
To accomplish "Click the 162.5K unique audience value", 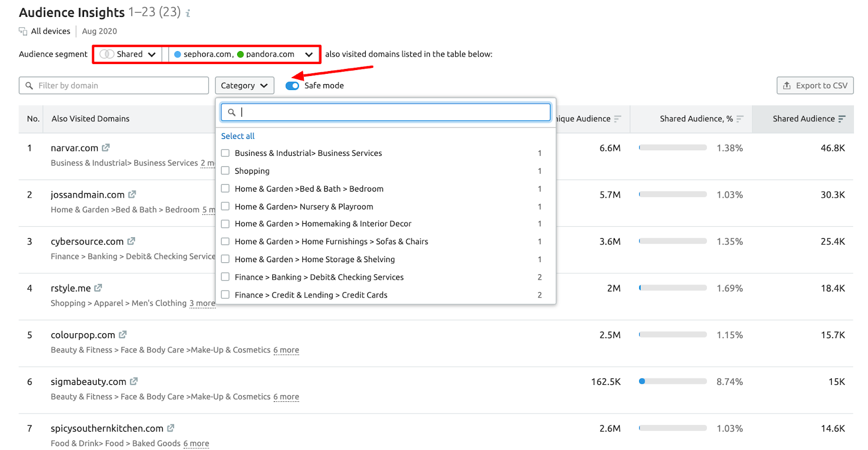I will click(x=606, y=382).
